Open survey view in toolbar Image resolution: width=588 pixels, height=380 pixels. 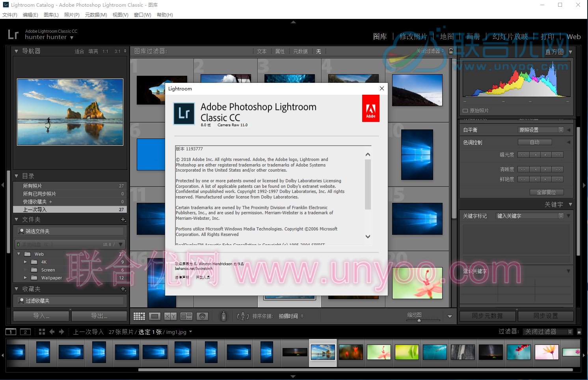(186, 316)
